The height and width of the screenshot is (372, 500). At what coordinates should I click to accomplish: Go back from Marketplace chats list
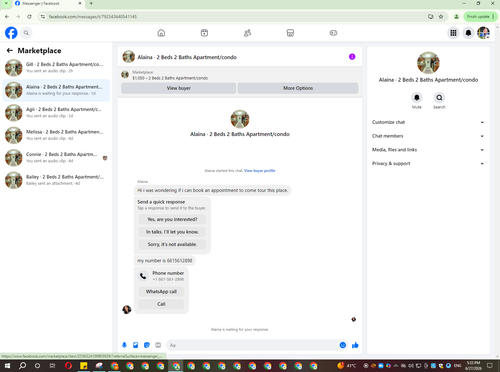(10, 51)
